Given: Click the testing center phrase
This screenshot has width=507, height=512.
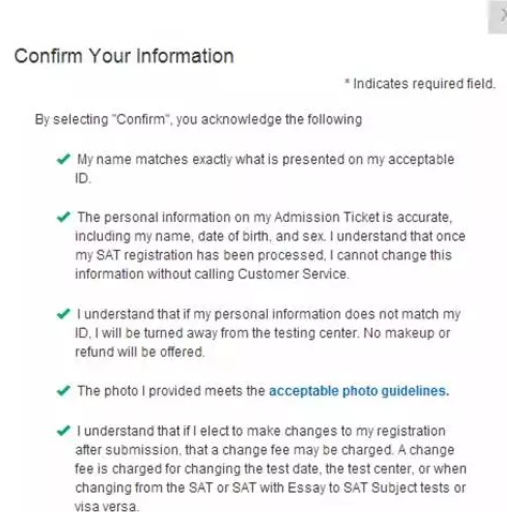Looking at the screenshot, I should (315, 333).
